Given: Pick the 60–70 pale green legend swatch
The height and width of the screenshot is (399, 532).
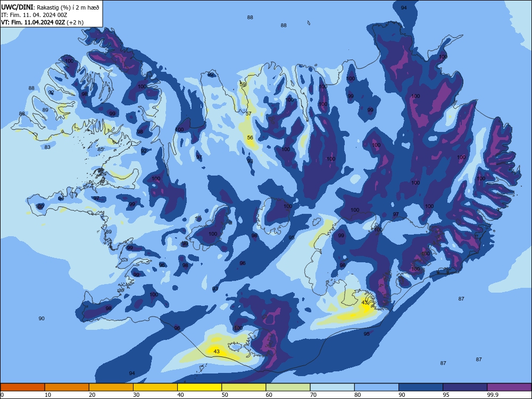Looking at the screenshot, I should 288,387.
